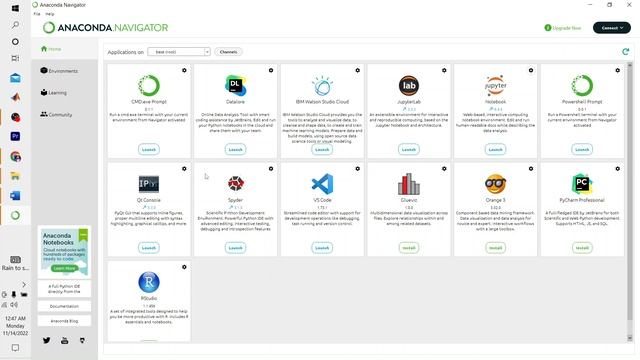Install Glueviz
The height and width of the screenshot is (360, 640).
coord(409,248)
